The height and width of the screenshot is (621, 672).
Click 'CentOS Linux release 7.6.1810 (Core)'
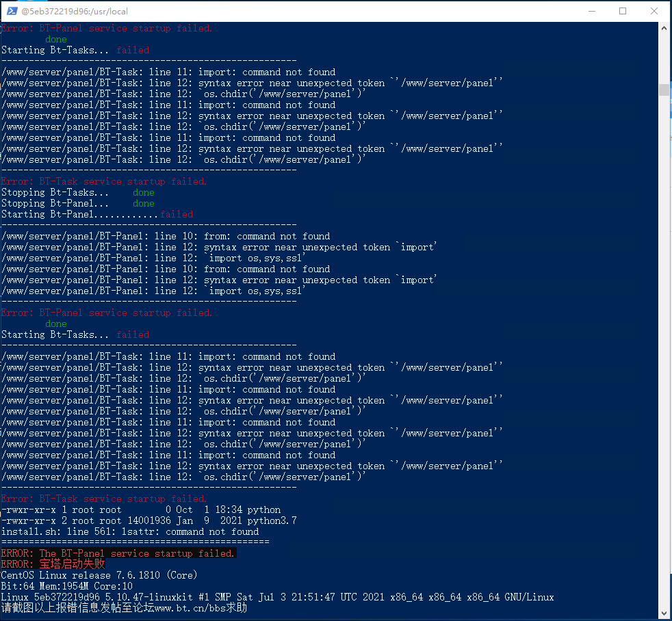coord(99,575)
